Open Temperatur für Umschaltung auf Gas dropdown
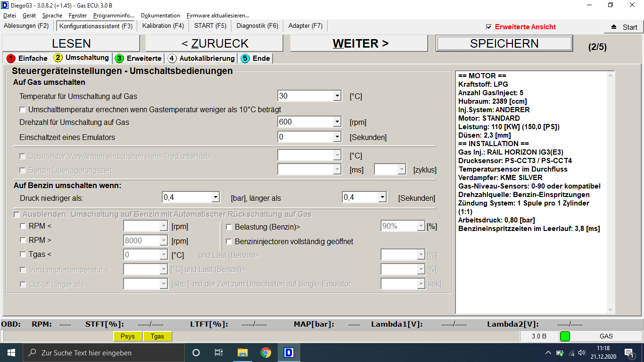Image resolution: width=644 pixels, height=362 pixels. point(337,96)
